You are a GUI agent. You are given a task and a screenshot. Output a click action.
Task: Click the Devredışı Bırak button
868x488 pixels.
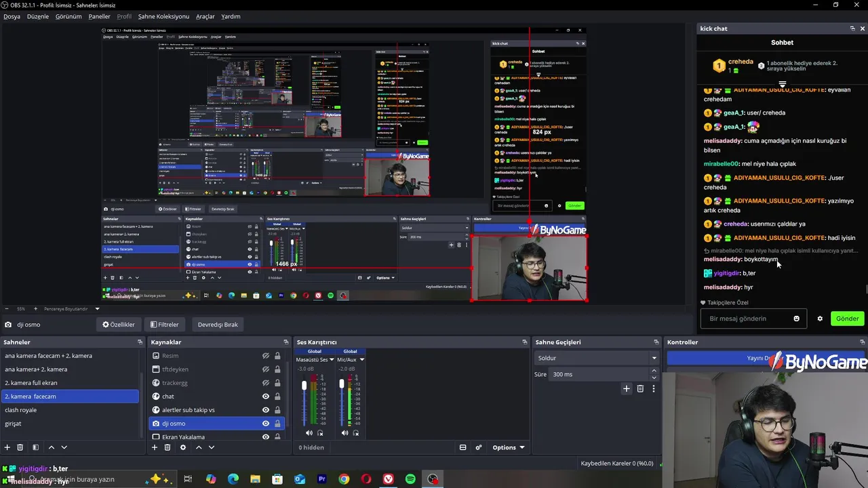pos(218,325)
